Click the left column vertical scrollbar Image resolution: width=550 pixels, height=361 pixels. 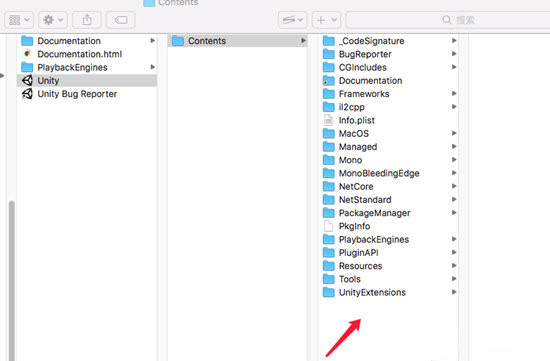point(12,281)
